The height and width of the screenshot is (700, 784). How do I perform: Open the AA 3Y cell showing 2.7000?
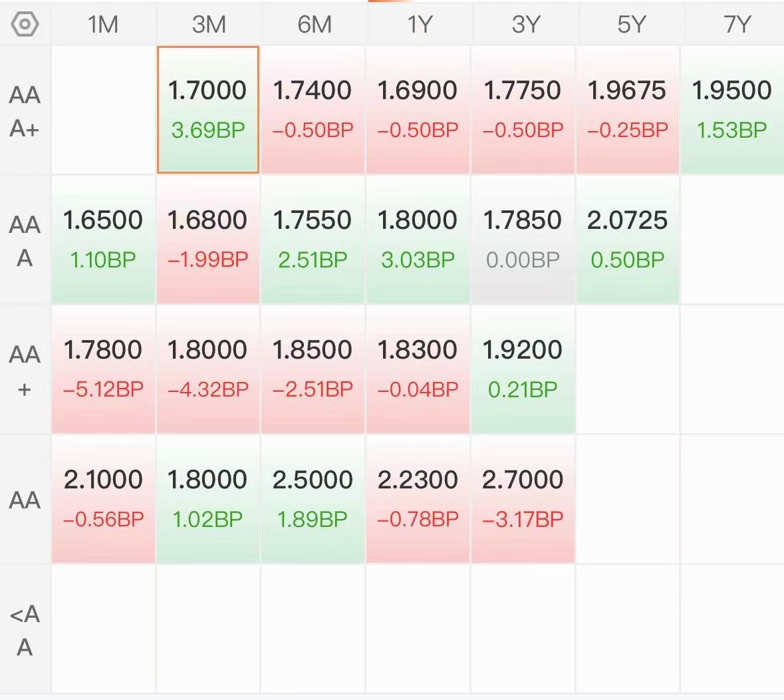point(523,499)
